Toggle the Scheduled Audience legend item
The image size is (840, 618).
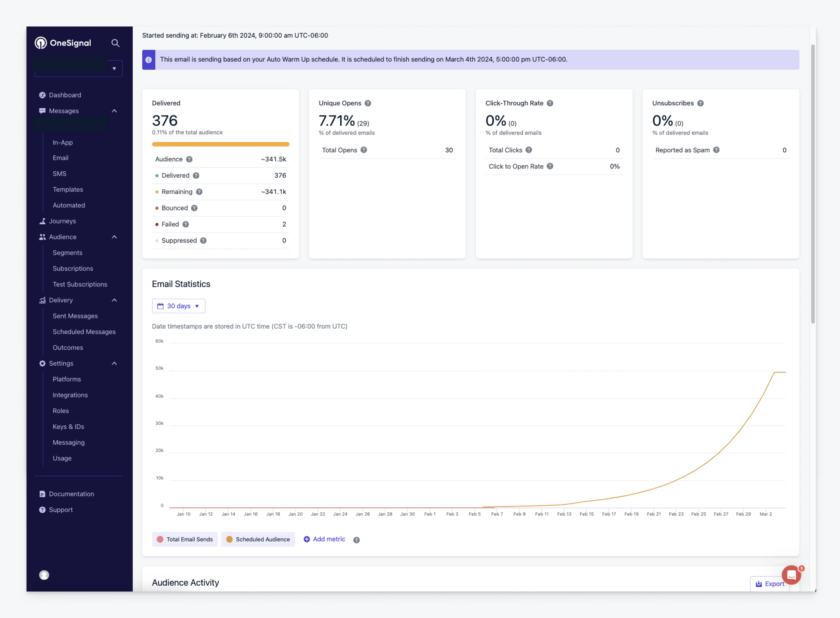click(x=258, y=539)
